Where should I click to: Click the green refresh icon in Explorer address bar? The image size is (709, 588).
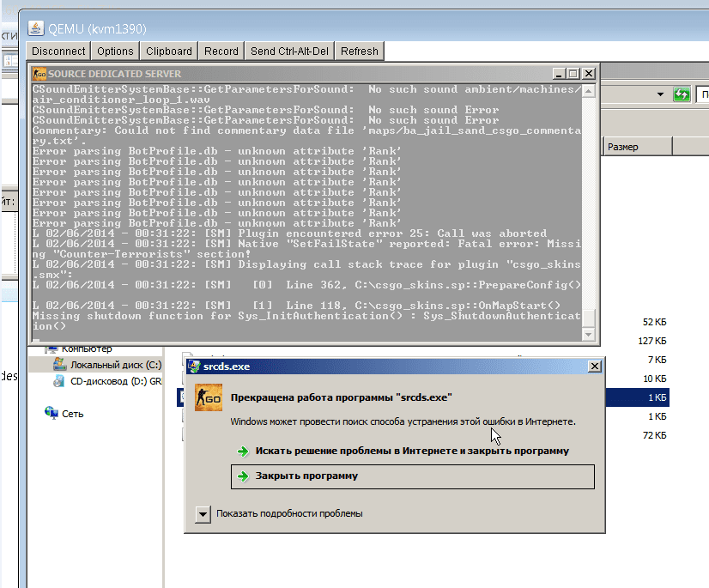coord(682,94)
